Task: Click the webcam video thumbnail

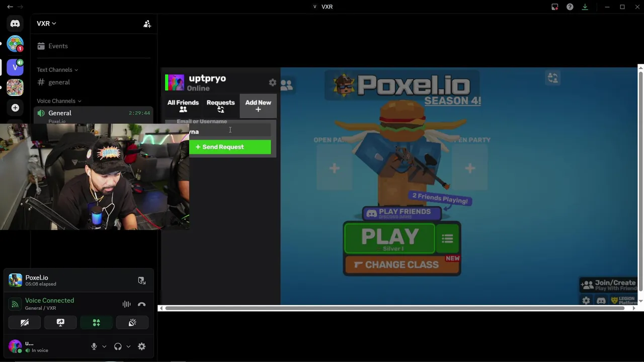Action: [95, 176]
